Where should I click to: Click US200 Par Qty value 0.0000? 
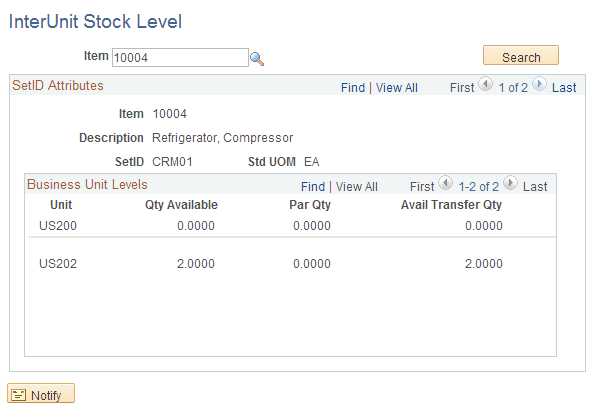pyautogui.click(x=312, y=225)
